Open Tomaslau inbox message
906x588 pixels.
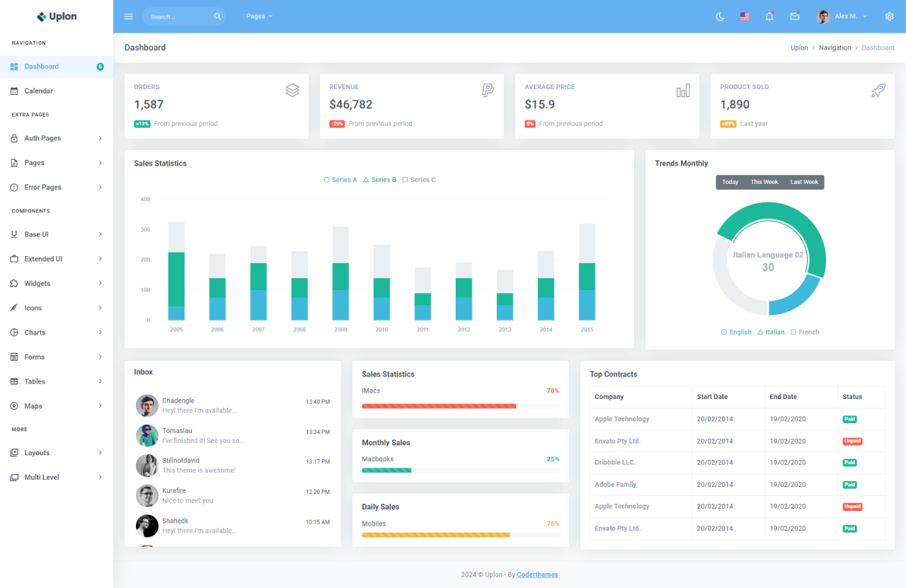click(233, 435)
